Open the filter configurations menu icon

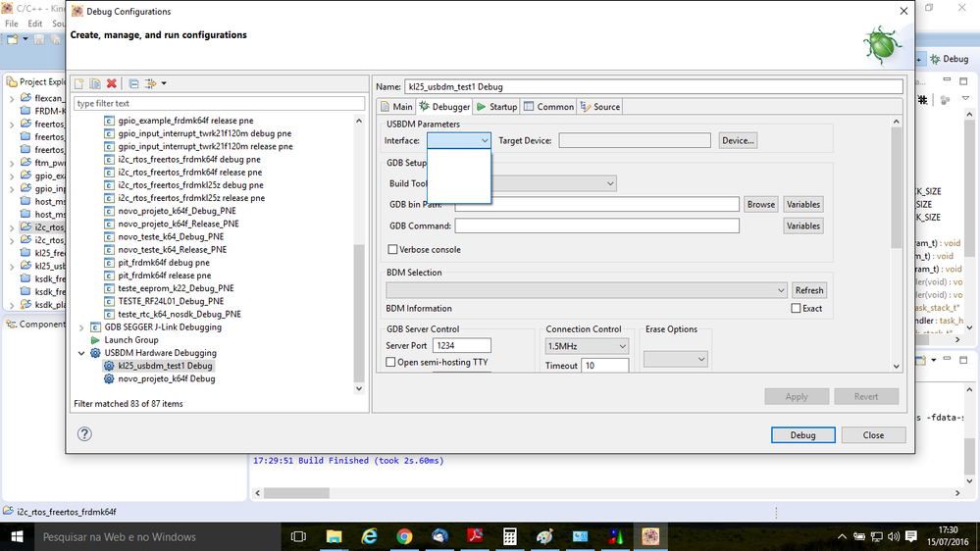tap(151, 83)
